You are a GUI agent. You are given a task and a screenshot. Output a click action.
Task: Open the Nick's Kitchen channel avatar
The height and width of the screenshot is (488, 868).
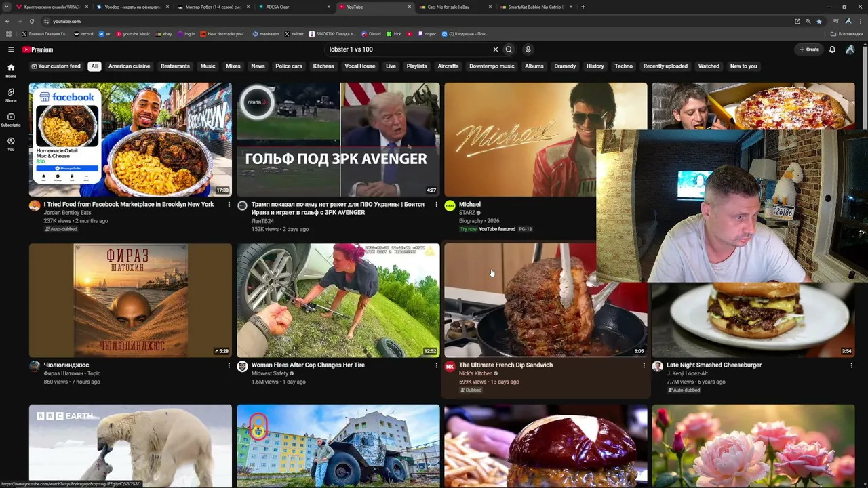(450, 367)
